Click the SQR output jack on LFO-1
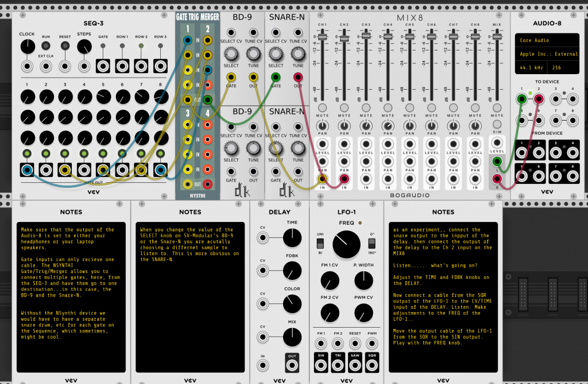The height and width of the screenshot is (384, 588). click(372, 365)
